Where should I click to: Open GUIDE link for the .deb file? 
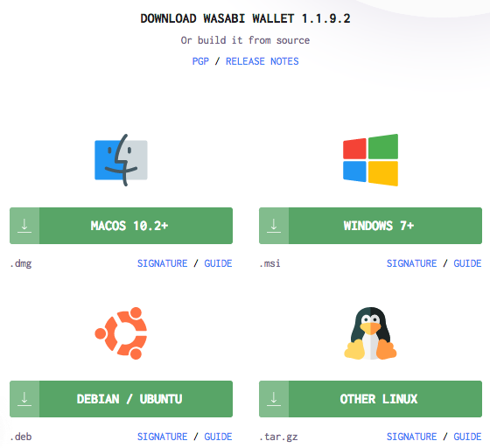coord(218,437)
